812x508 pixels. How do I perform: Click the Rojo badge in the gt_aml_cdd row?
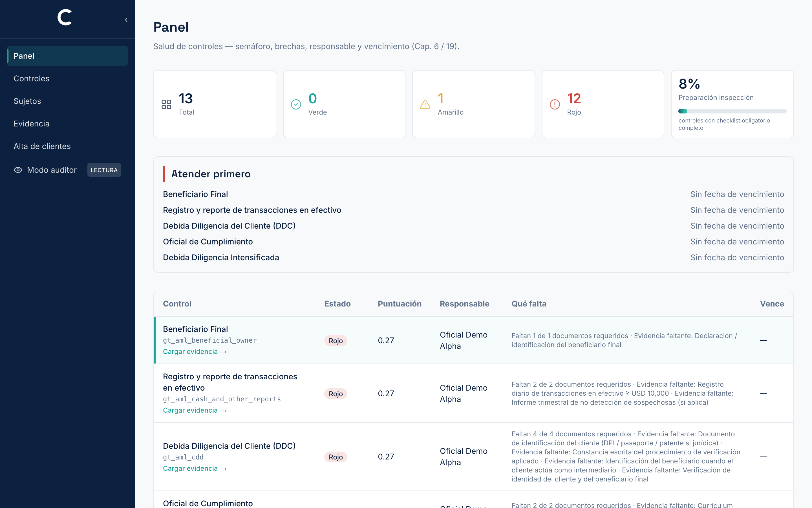click(x=336, y=457)
